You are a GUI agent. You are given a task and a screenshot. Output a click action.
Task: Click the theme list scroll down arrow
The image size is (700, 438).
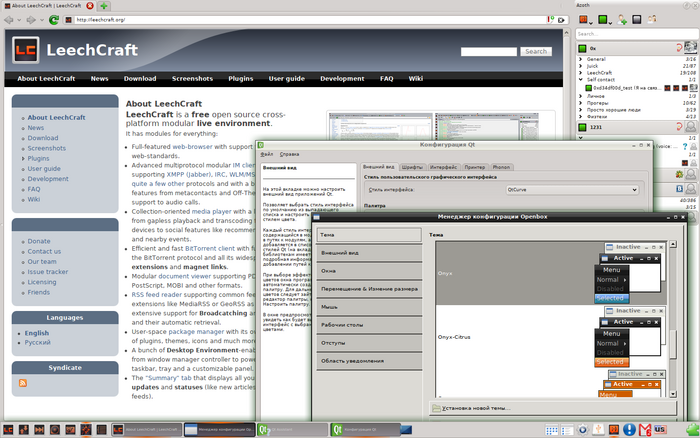(673, 394)
